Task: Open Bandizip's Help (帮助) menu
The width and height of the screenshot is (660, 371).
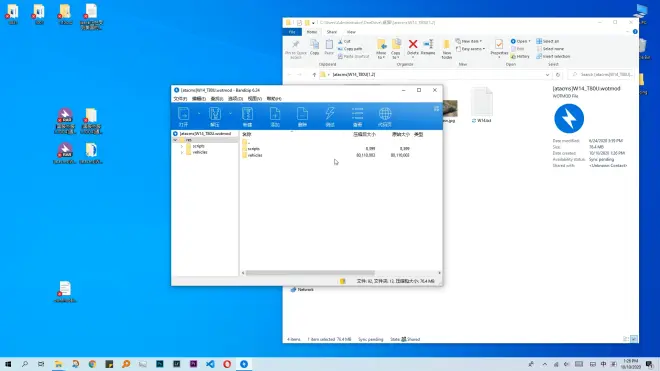Action: click(x=274, y=99)
